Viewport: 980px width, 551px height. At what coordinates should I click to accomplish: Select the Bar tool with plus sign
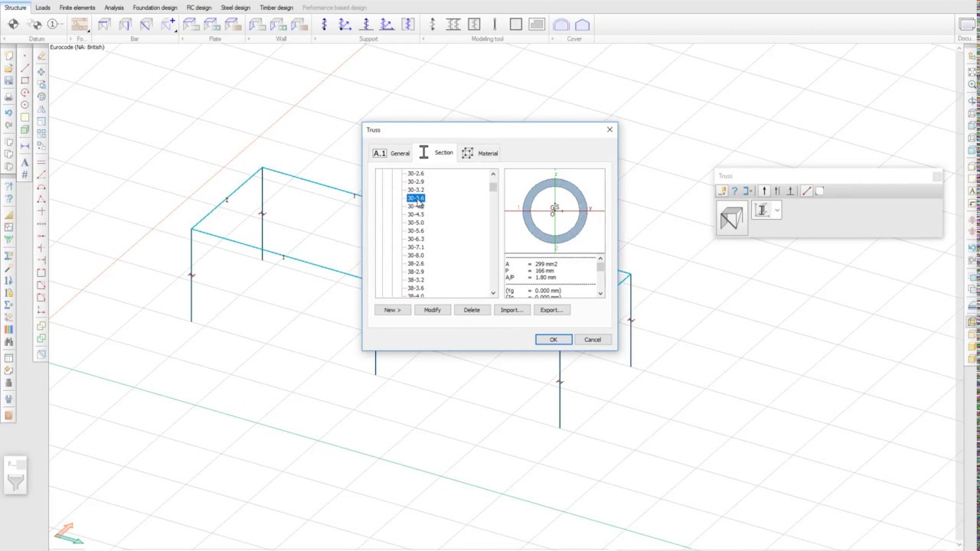coord(168,24)
